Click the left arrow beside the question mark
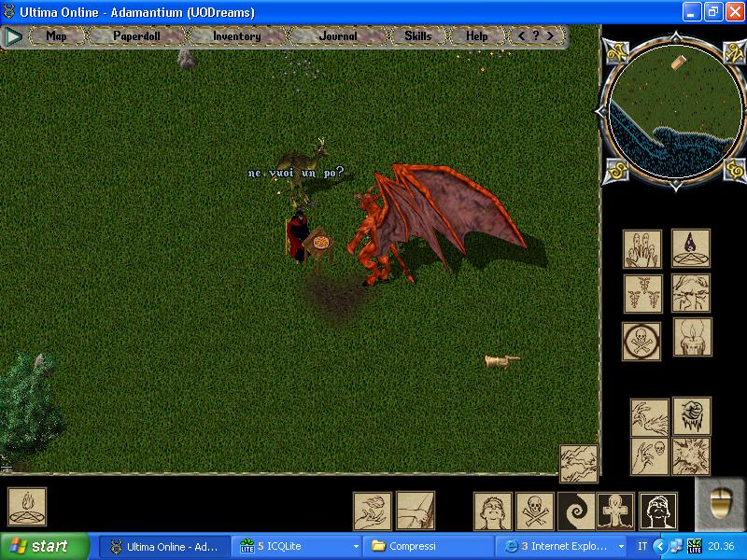Screen dimensions: 747x560 522,35
